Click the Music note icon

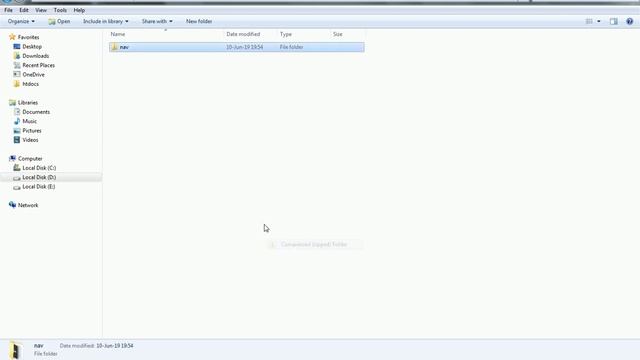17,121
